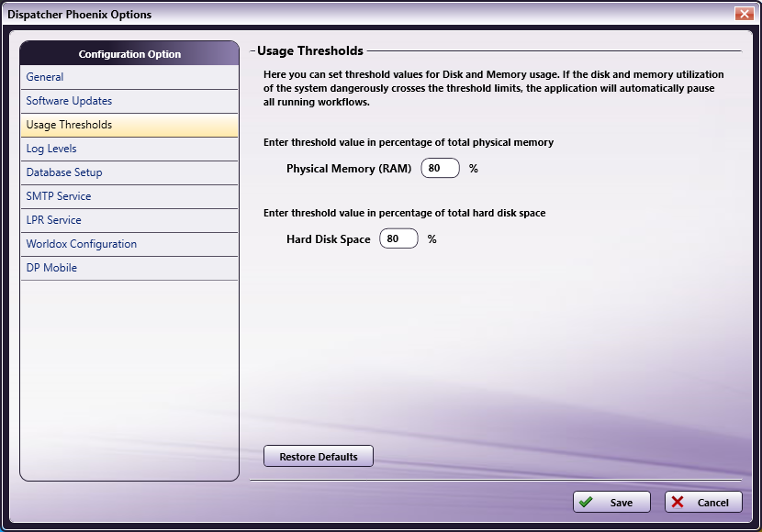Click the Physical Memory (RAM) label
This screenshot has width=762, height=532.
coord(349,169)
